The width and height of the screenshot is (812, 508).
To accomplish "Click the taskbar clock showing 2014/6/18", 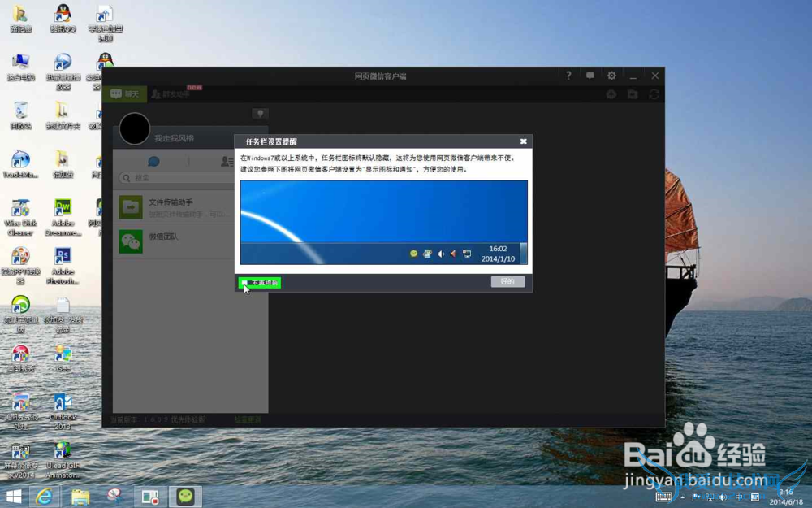I will pyautogui.click(x=785, y=497).
